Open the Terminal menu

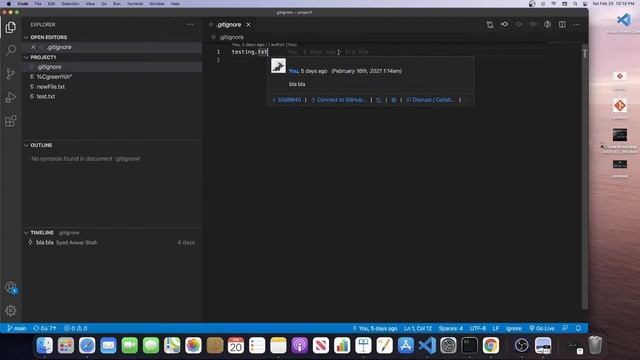(135, 4)
